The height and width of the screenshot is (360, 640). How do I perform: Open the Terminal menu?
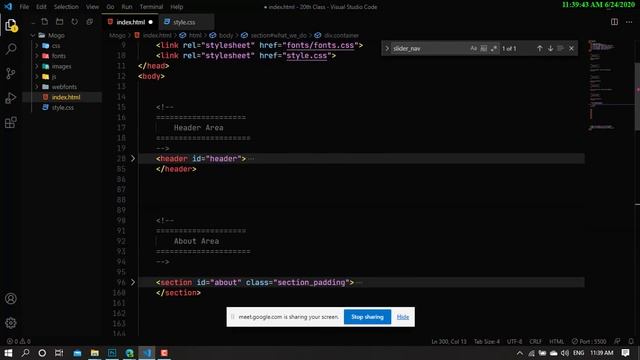click(x=151, y=7)
